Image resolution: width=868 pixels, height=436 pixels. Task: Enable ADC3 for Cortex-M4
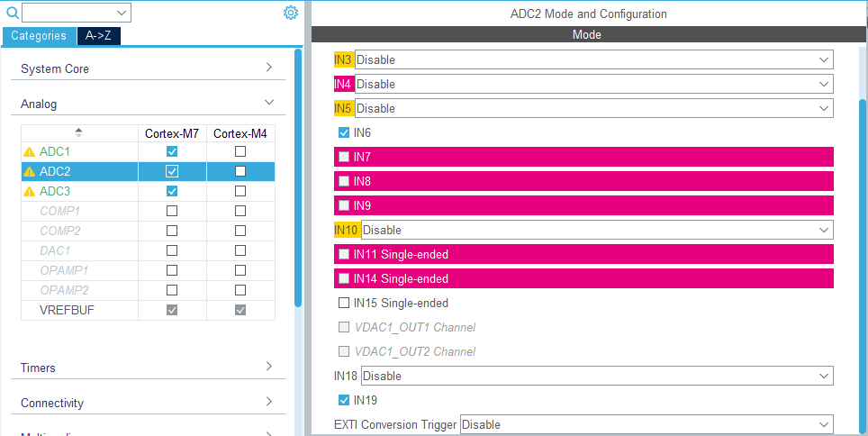(240, 191)
